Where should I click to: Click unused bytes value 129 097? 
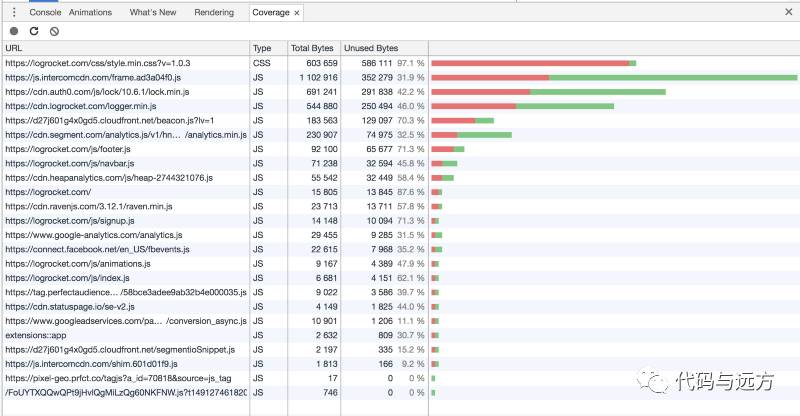(x=377, y=120)
